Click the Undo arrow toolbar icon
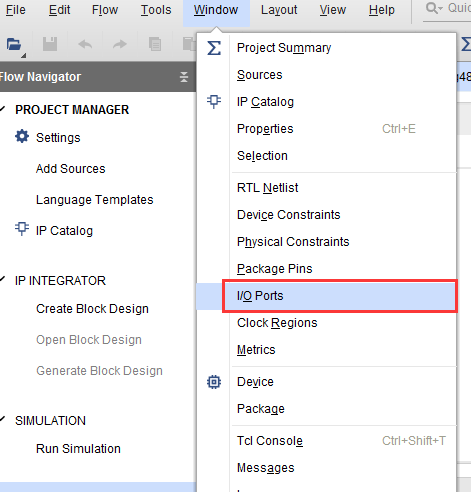471x492 pixels. pyautogui.click(x=85, y=44)
